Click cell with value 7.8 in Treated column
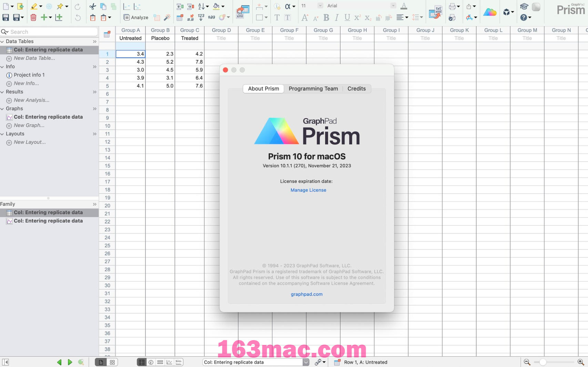The height and width of the screenshot is (367, 588). pos(190,62)
